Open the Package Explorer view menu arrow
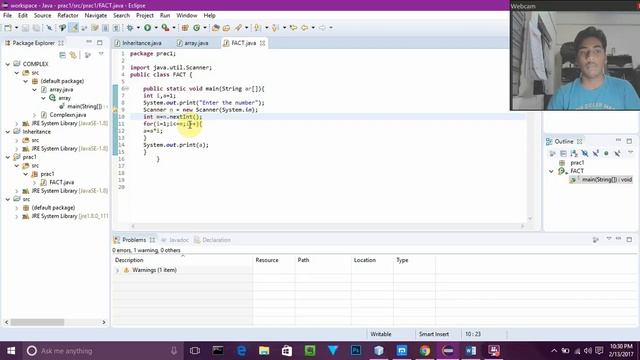This screenshot has width=640, height=360. coord(101,54)
